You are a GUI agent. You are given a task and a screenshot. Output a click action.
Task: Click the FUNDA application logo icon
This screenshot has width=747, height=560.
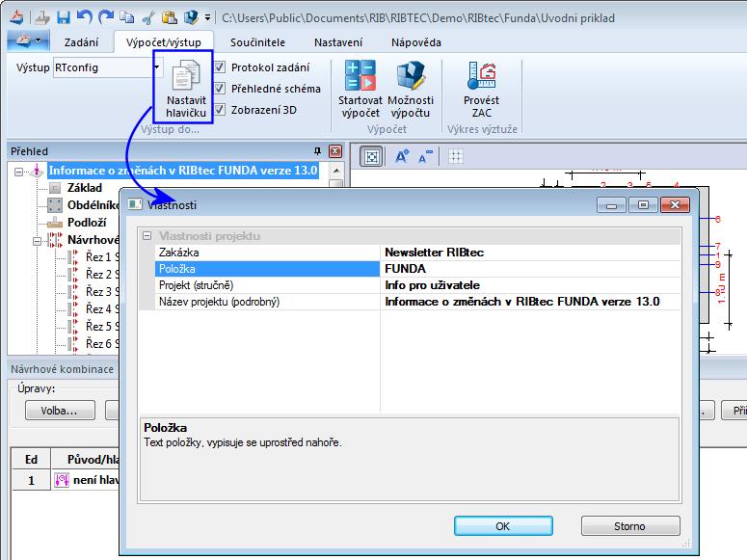[16, 17]
